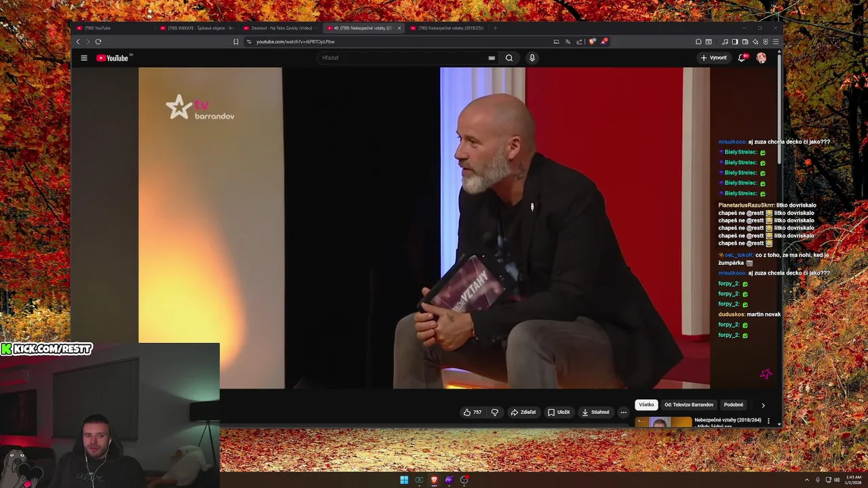The image size is (868, 488).
Task: Open the three-dot more actions menu
Action: tap(623, 412)
